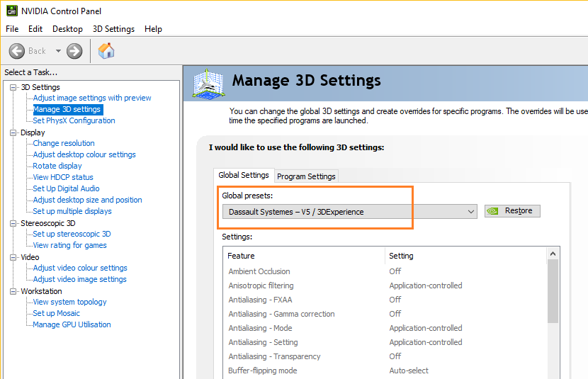Open the Back history dropdown arrow
This screenshot has width=588, height=379.
58,51
